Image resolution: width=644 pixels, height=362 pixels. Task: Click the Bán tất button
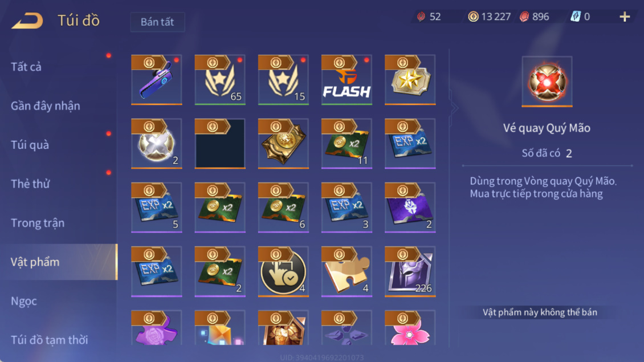click(x=157, y=22)
